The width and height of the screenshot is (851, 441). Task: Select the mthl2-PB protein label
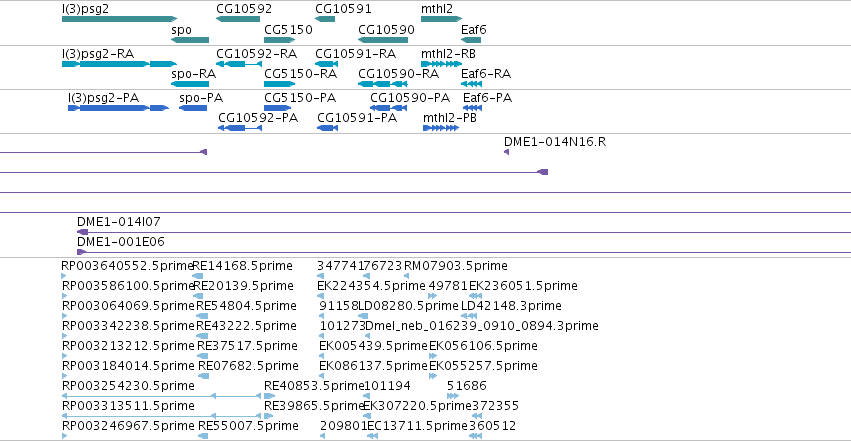pyautogui.click(x=450, y=118)
